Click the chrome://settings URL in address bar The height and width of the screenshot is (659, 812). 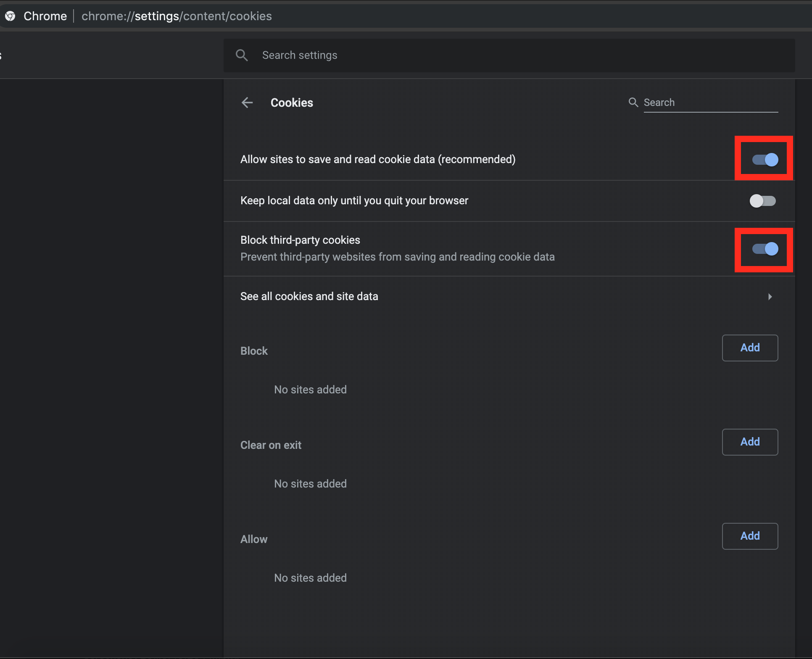(177, 16)
